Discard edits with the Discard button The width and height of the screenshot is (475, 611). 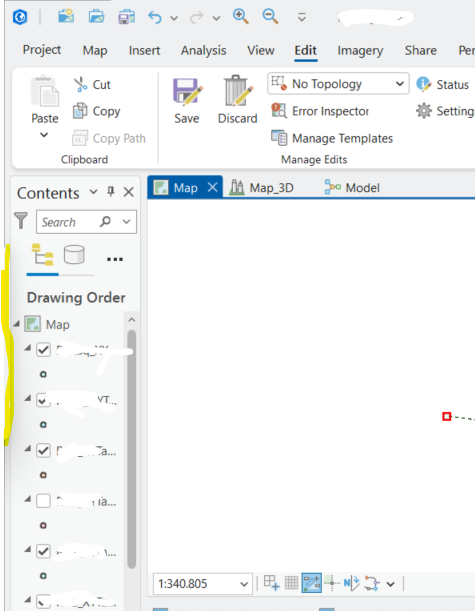pos(237,100)
